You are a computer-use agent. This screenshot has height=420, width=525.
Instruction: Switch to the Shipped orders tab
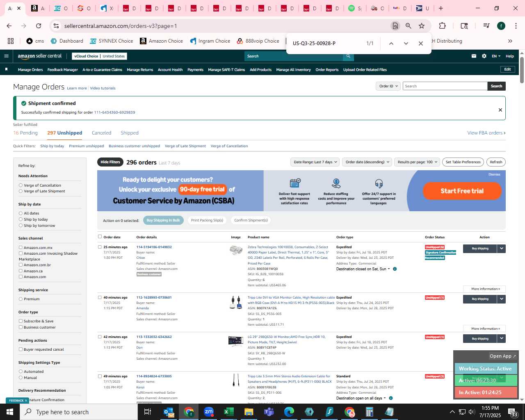130,133
